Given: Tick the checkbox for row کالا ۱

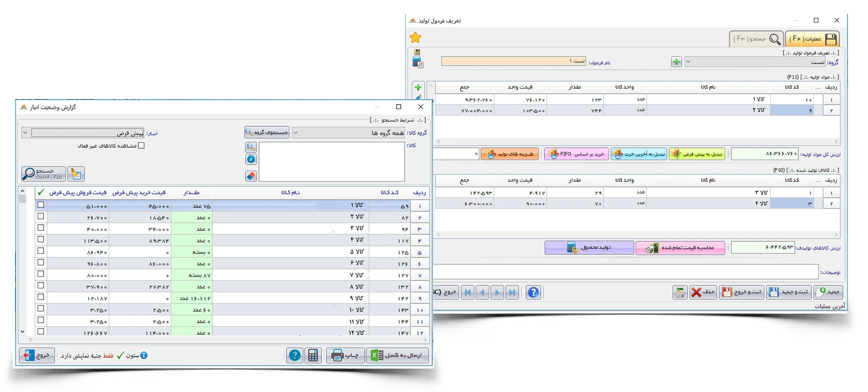Looking at the screenshot, I should (41, 205).
